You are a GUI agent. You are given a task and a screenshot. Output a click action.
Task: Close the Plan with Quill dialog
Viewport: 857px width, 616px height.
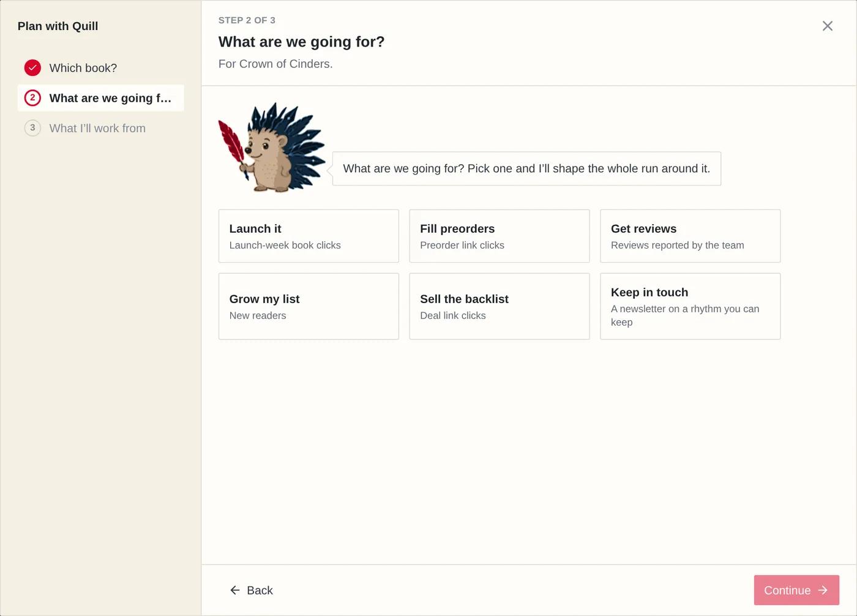point(827,26)
